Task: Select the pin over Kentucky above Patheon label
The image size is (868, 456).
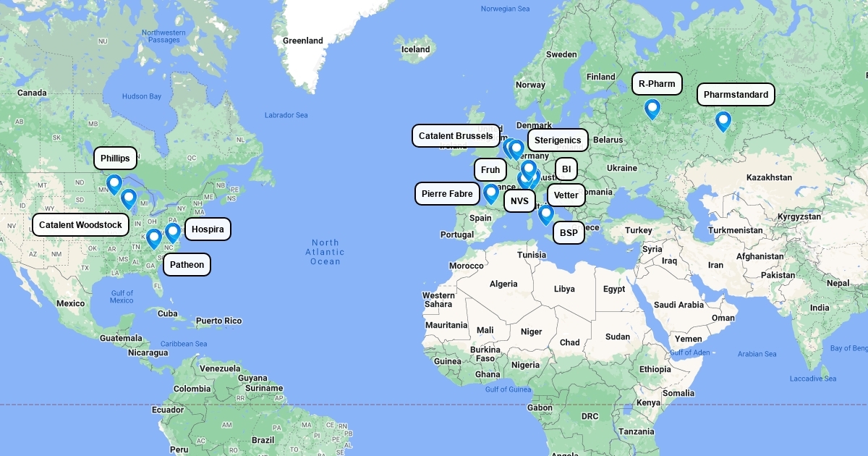Action: click(x=153, y=238)
